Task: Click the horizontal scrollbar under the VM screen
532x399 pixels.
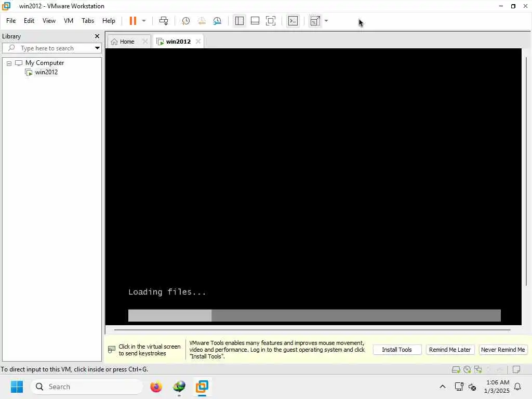Action: point(312,329)
